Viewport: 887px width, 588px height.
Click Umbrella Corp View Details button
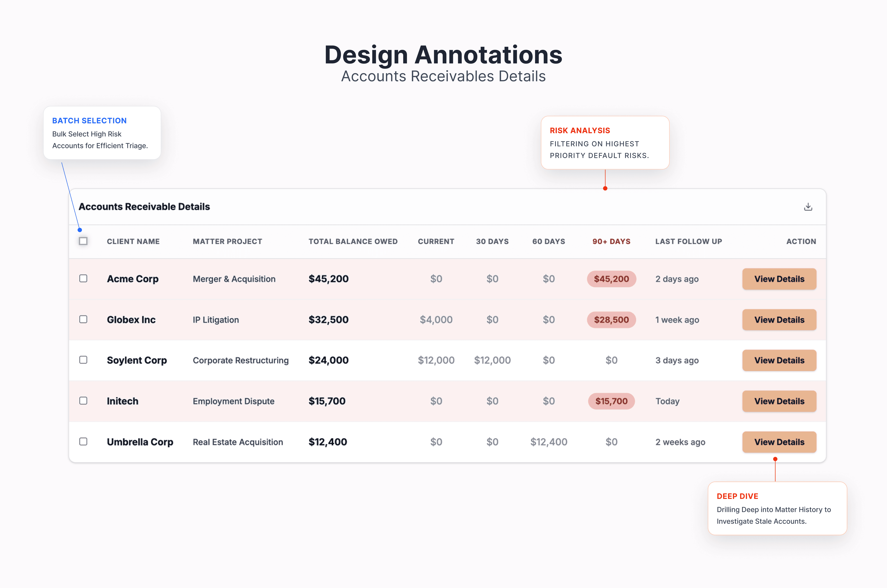(x=779, y=442)
